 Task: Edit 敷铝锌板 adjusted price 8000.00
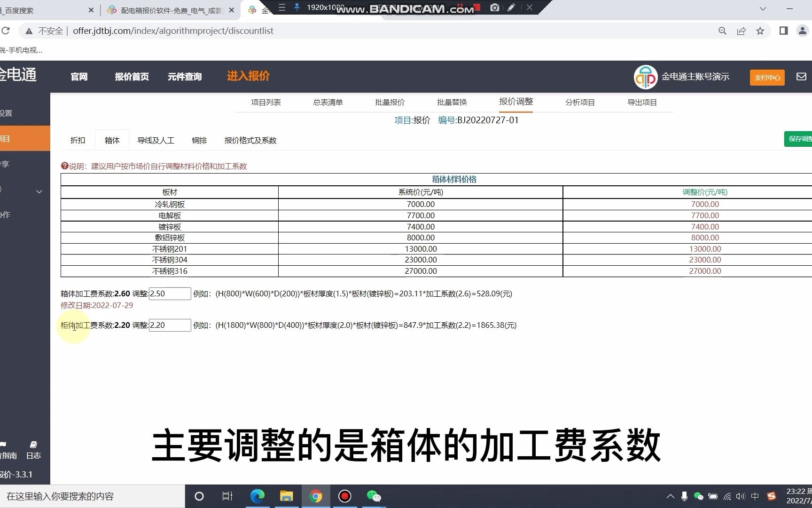click(705, 238)
